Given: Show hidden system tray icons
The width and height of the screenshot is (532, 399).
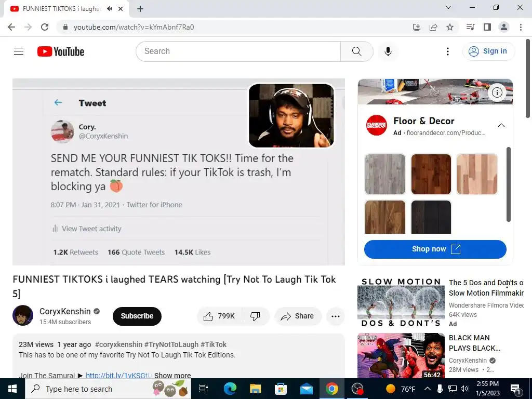Looking at the screenshot, I should (428, 389).
